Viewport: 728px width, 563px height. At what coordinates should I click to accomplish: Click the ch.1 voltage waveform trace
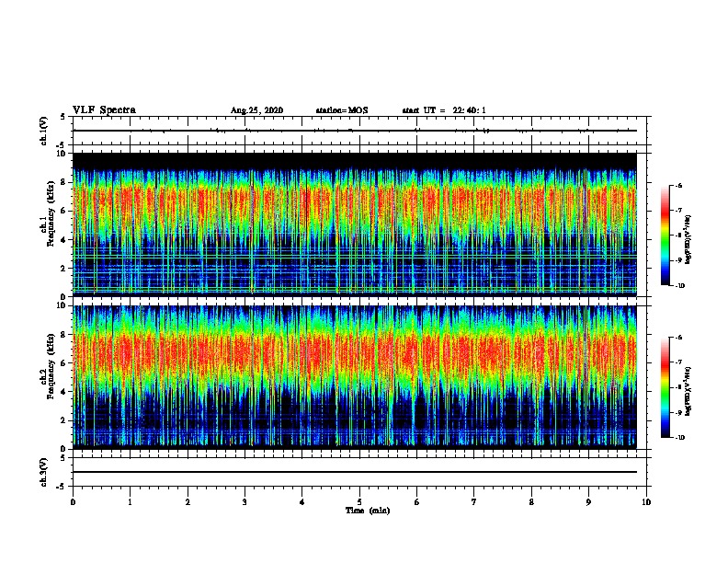coord(355,131)
